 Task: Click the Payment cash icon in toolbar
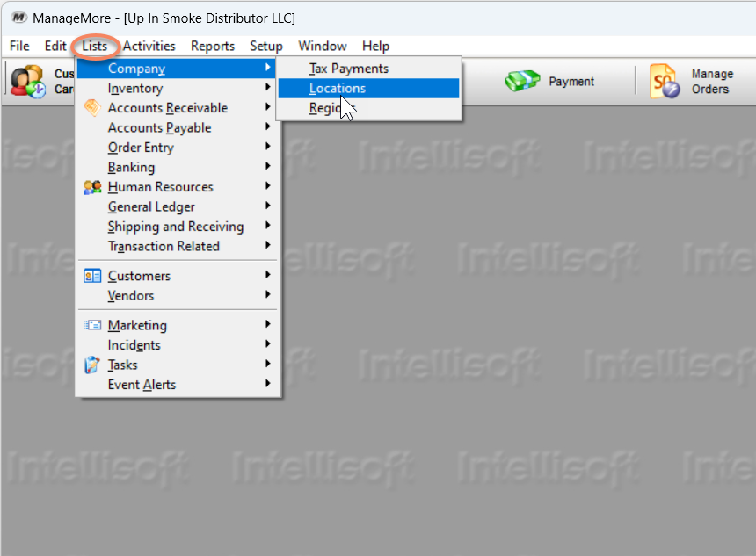[x=521, y=82]
